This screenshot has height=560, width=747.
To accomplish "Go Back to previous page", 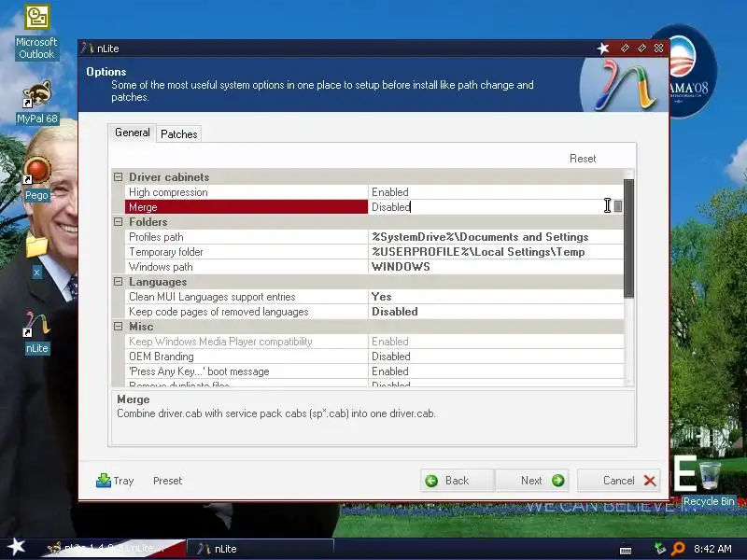I will (x=457, y=481).
